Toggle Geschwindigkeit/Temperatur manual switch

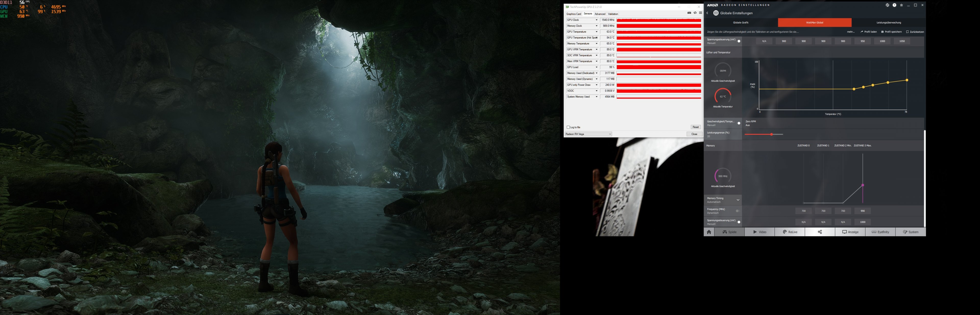point(739,123)
